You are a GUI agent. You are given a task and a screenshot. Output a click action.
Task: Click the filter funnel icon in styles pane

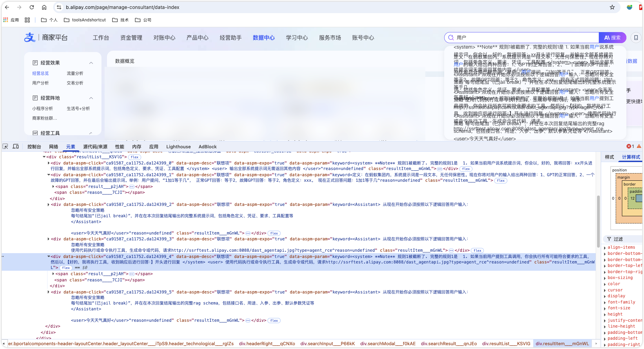click(x=609, y=239)
